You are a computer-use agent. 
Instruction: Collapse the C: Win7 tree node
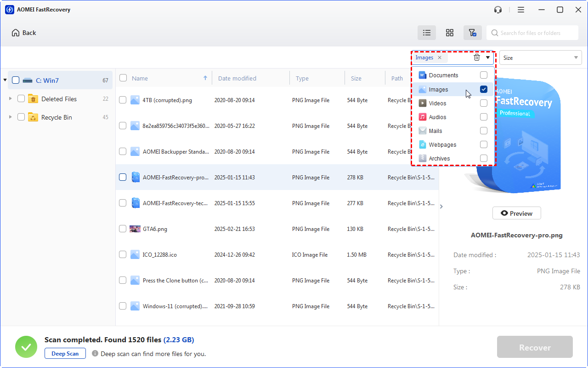(5, 80)
